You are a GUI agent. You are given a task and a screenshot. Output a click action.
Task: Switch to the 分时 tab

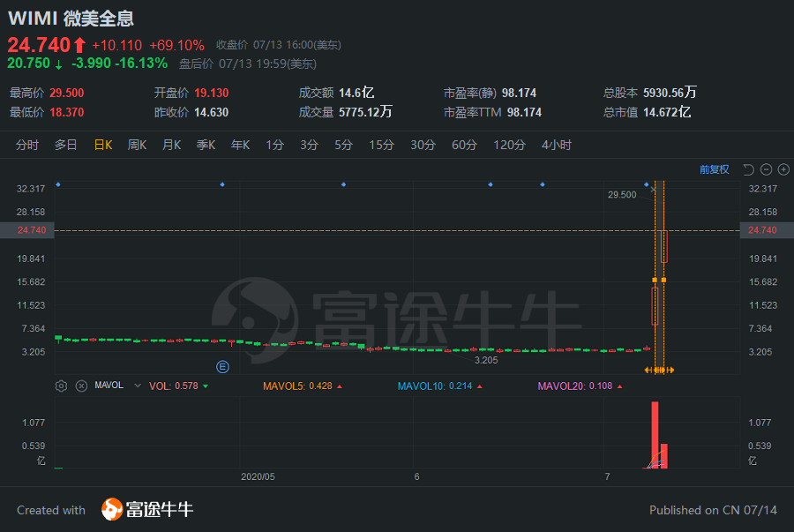tap(27, 146)
